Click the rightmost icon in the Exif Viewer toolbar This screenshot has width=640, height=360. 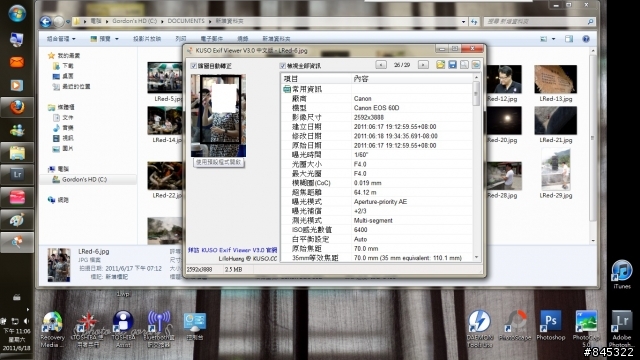pos(476,65)
